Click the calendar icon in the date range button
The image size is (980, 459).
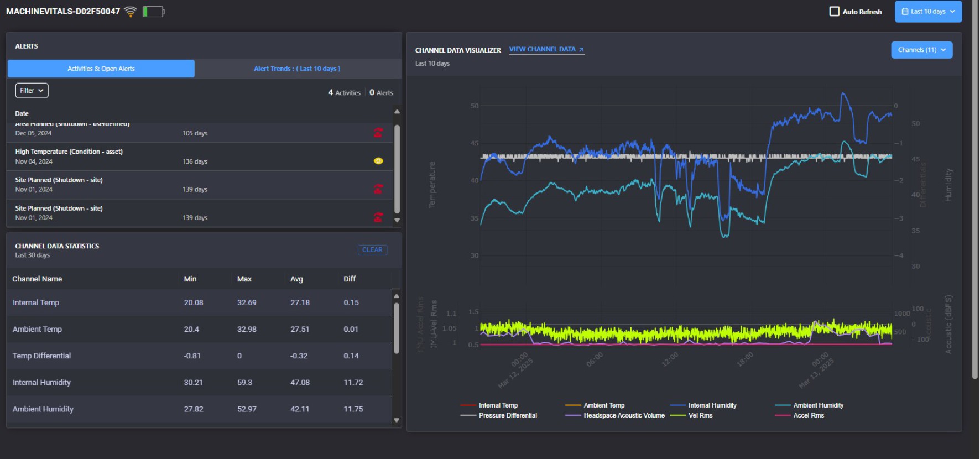pos(905,12)
